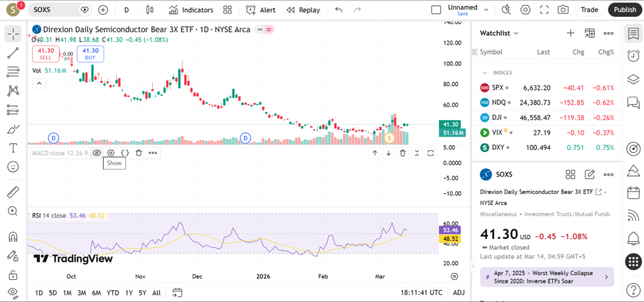Open the emoji icons tool

13,167
